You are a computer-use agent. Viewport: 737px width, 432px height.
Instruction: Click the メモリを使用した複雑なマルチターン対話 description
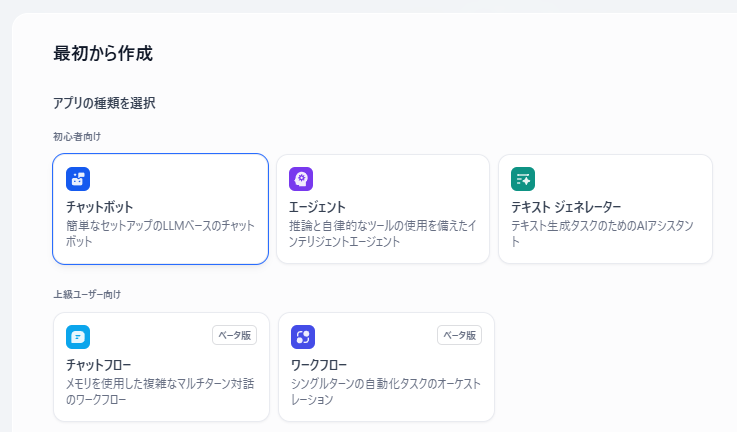coord(160,392)
